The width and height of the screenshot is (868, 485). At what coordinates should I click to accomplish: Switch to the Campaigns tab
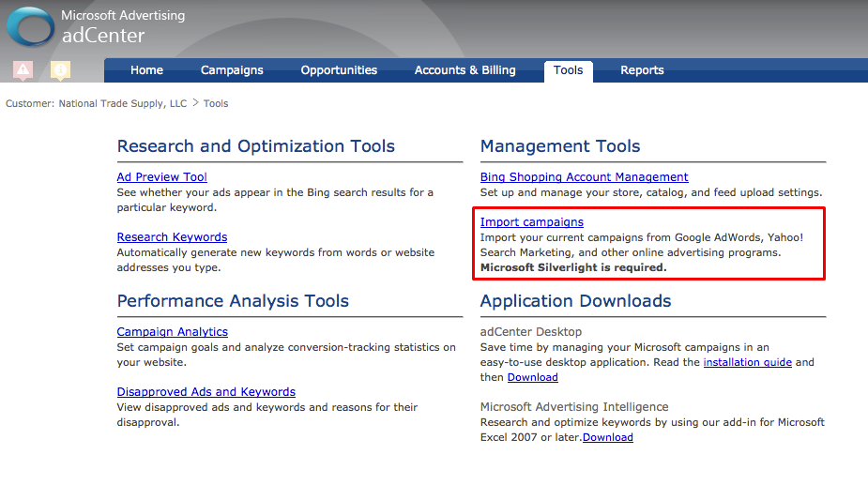232,70
